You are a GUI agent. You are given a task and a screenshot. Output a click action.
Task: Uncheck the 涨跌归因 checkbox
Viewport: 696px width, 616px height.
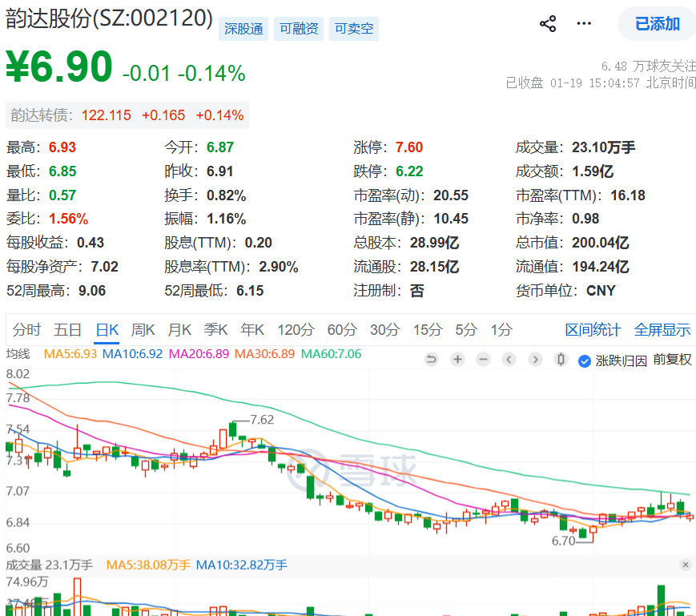click(x=584, y=360)
